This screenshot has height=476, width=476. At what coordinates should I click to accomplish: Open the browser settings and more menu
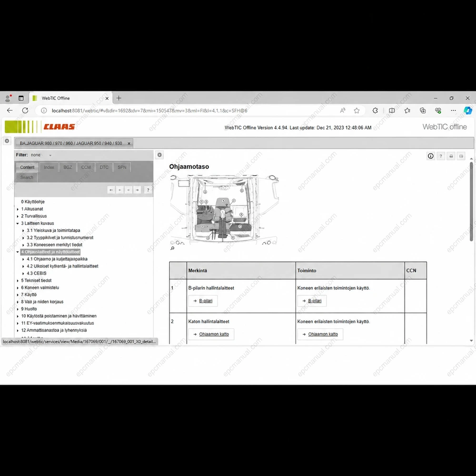point(453,110)
